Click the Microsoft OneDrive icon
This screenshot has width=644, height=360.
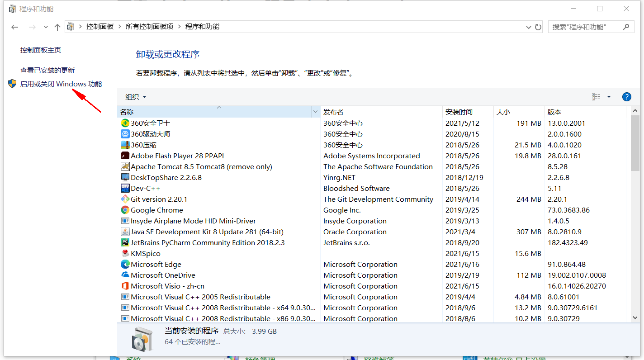coord(125,275)
